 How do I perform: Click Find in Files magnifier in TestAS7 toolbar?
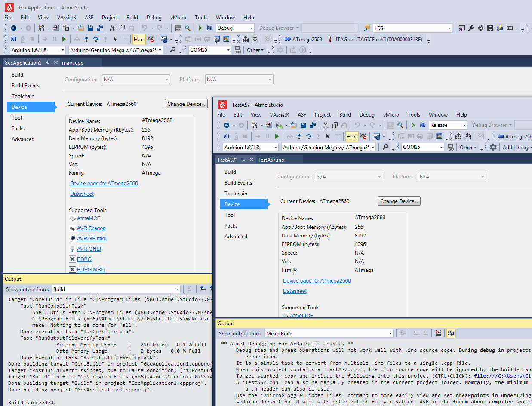pyautogui.click(x=400, y=125)
